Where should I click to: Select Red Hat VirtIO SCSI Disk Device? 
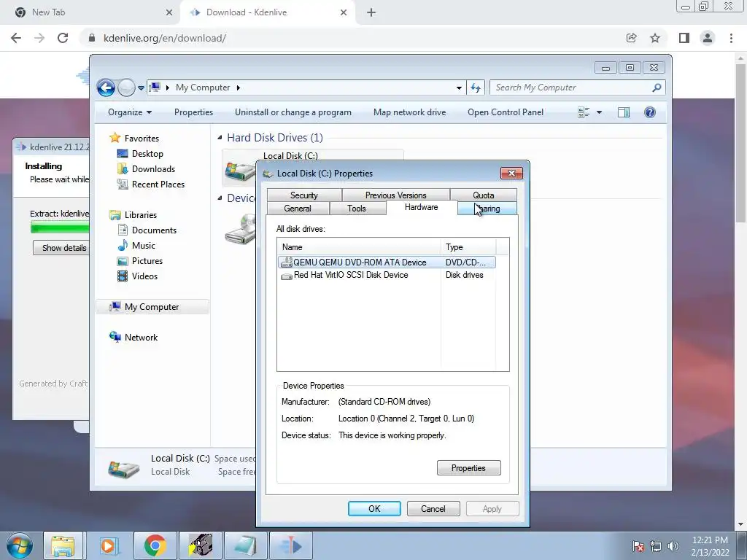387,275
